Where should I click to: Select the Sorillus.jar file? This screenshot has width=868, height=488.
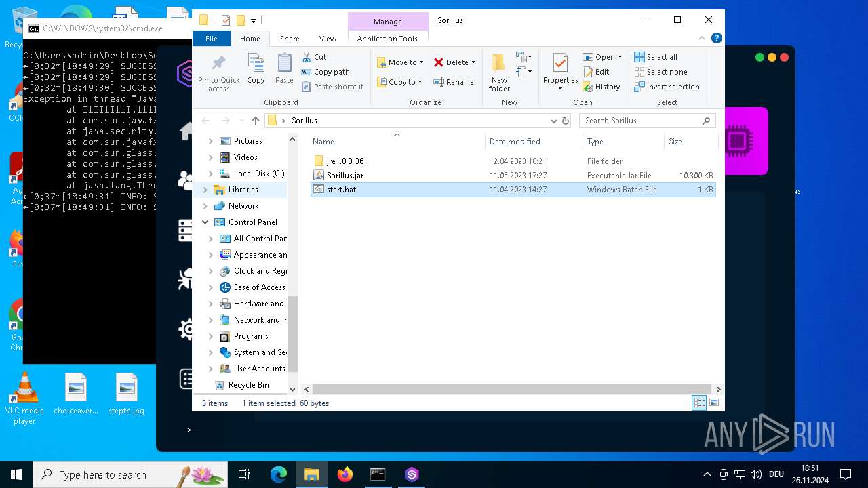[x=513, y=176]
